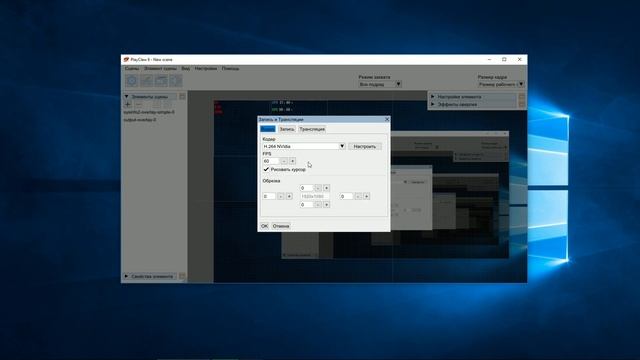The image size is (640, 360).
Task: Increase FPS with the plus button
Action: (x=292, y=161)
